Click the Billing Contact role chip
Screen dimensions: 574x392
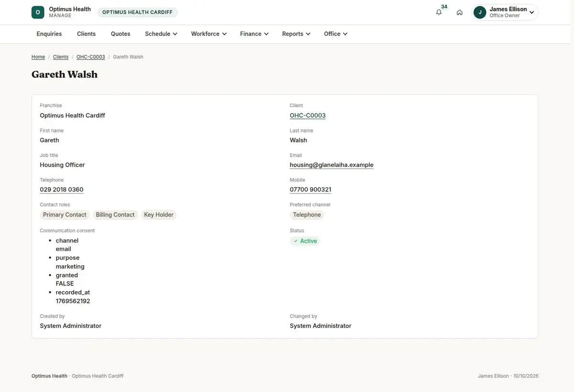[115, 215]
